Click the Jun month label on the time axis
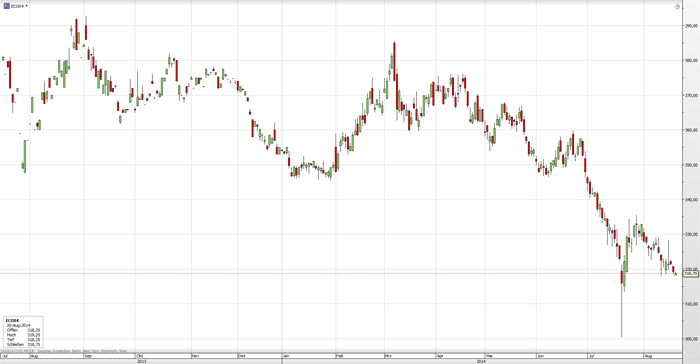Viewport: 700px width, 364px height. click(541, 356)
